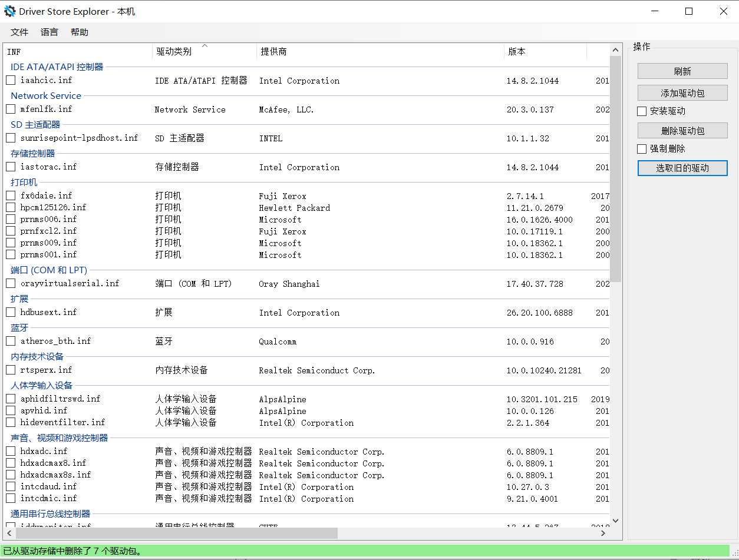Check the hdxadcmax8s.inf checkbox
Image resolution: width=739 pixels, height=560 pixels.
point(11,475)
